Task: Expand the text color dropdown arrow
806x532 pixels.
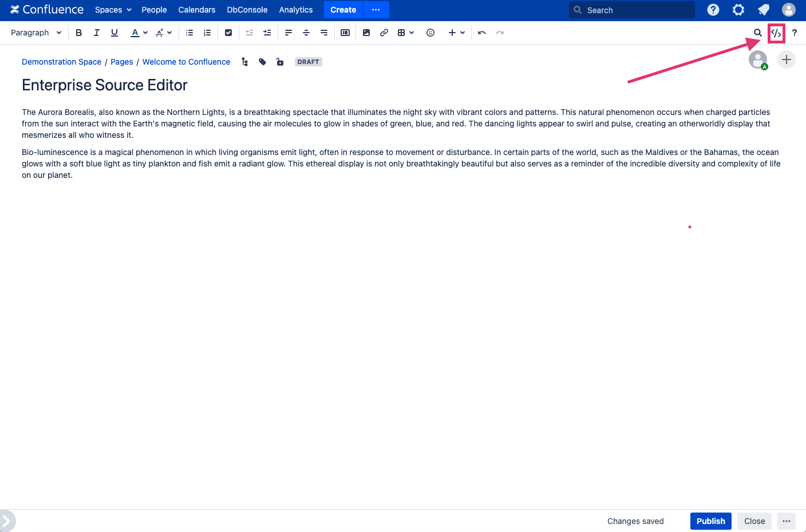Action: (x=145, y=33)
